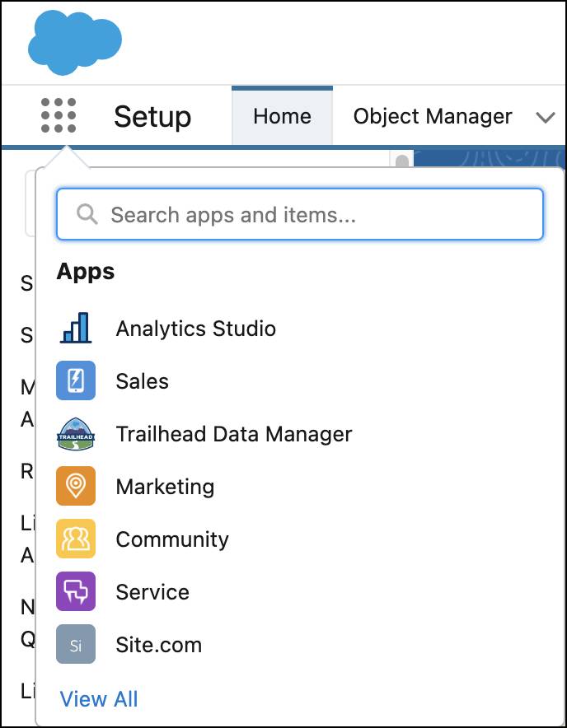
Task: Focus the Search apps and items field
Action: pos(300,214)
